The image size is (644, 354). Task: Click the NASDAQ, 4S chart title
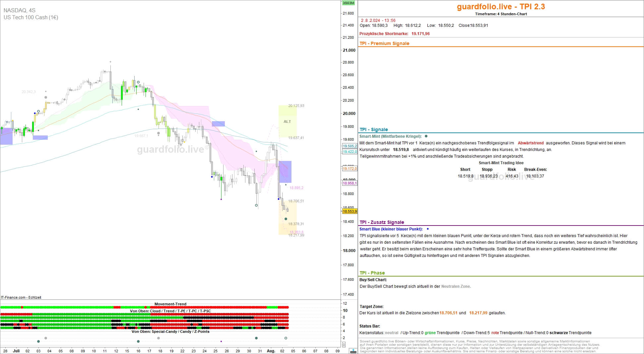pyautogui.click(x=19, y=11)
